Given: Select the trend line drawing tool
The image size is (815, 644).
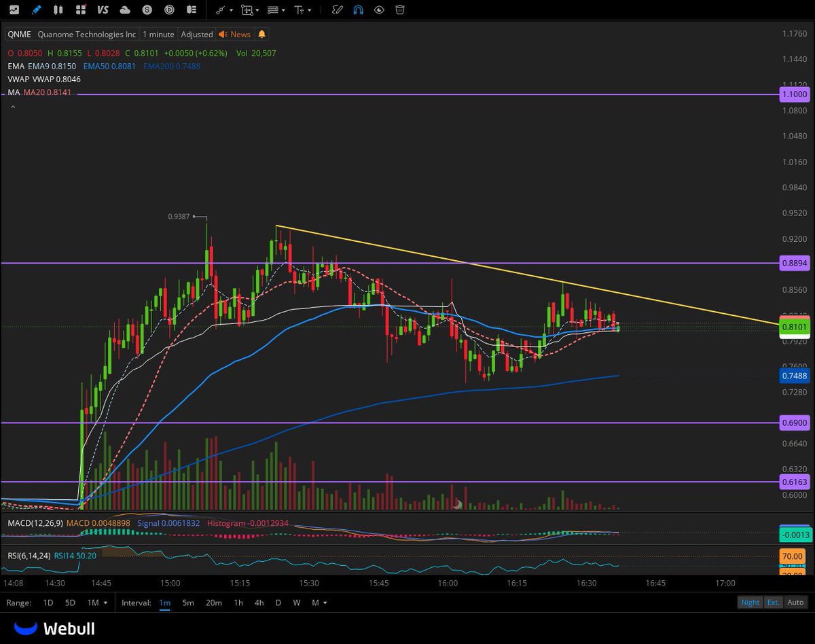Looking at the screenshot, I should click(x=220, y=10).
